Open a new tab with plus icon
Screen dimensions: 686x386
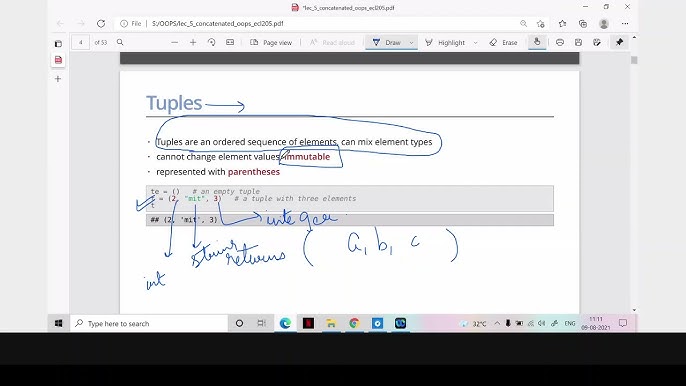[x=58, y=79]
